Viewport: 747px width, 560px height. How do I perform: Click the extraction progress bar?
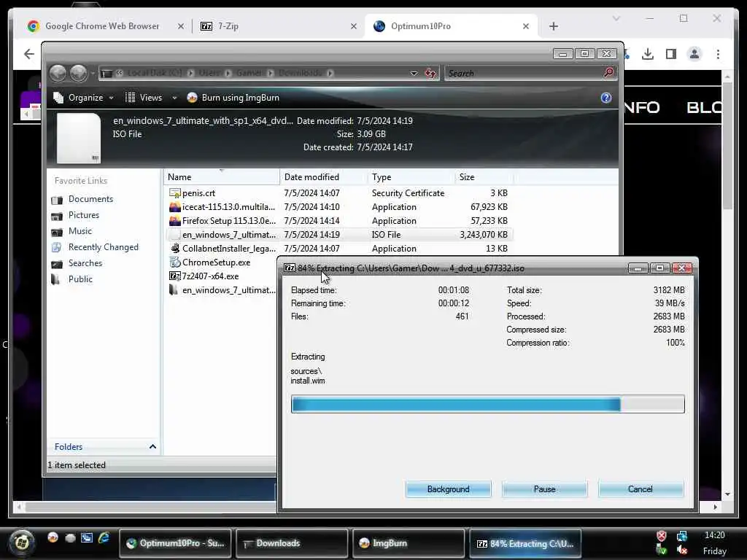click(488, 404)
